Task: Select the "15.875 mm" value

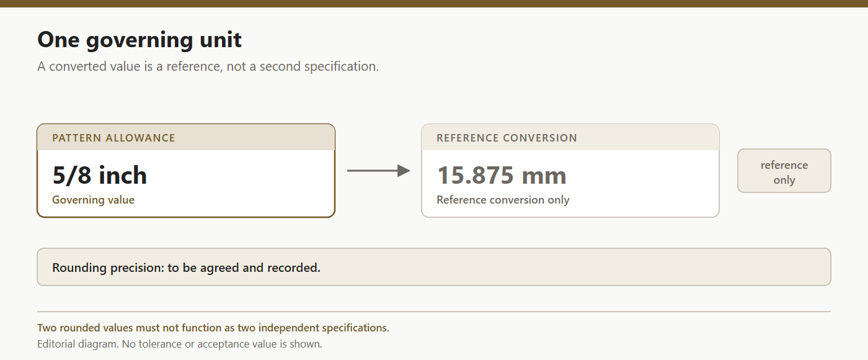Action: pyautogui.click(x=502, y=176)
